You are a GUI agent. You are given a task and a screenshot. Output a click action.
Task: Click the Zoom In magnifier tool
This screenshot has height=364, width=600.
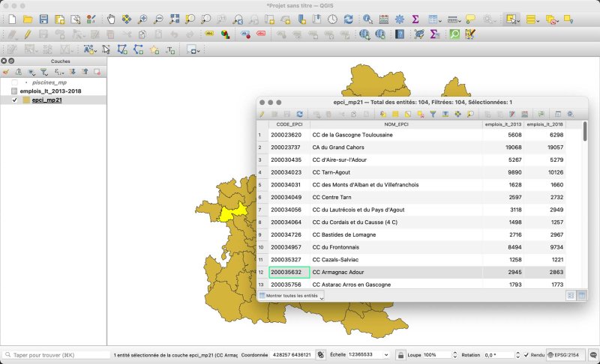[142, 19]
